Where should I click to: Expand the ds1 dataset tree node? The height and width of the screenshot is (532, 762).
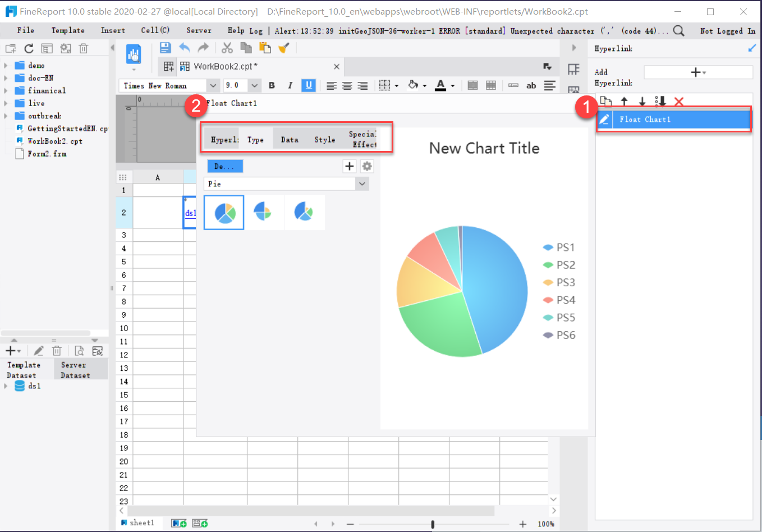[6, 386]
